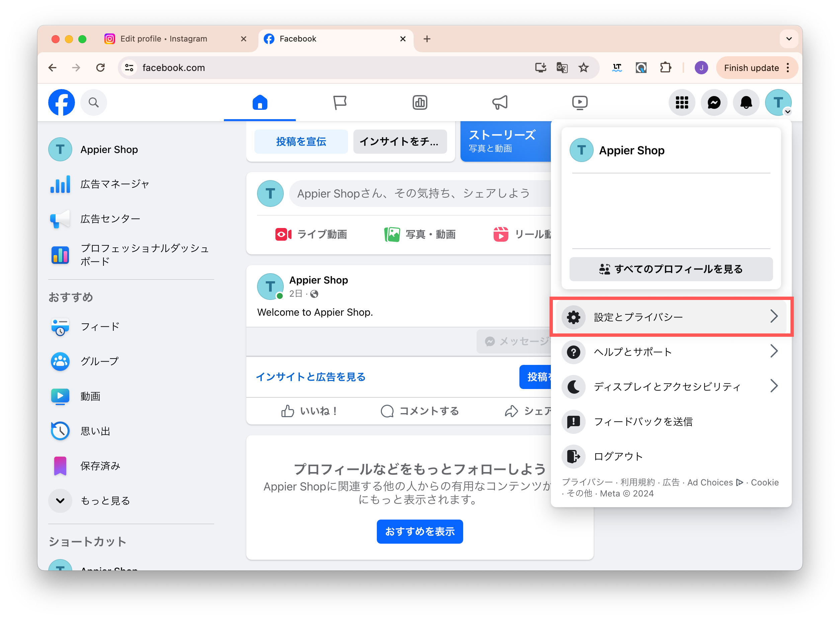Click the 投稿を宣伝 button
The width and height of the screenshot is (840, 620).
[x=301, y=142]
